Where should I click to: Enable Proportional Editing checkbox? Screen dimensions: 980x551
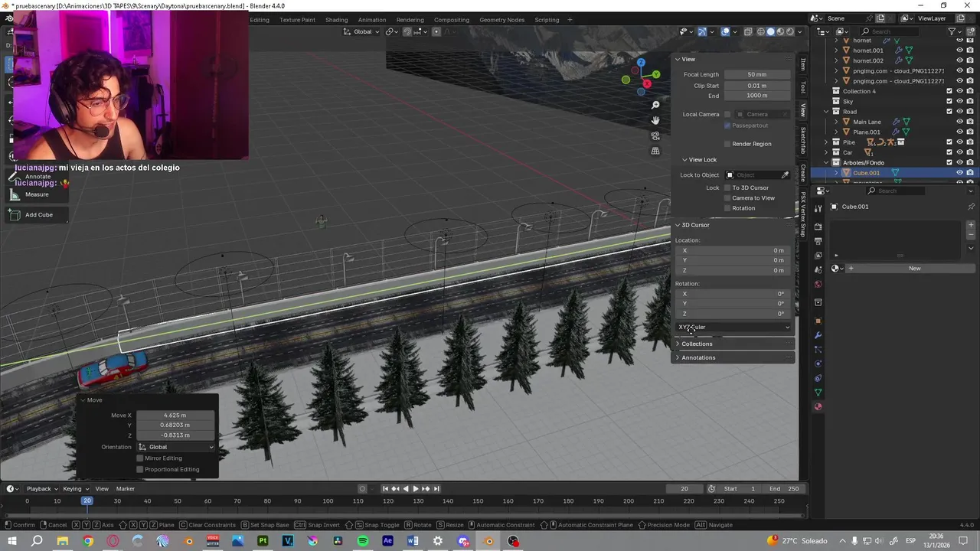139,470
